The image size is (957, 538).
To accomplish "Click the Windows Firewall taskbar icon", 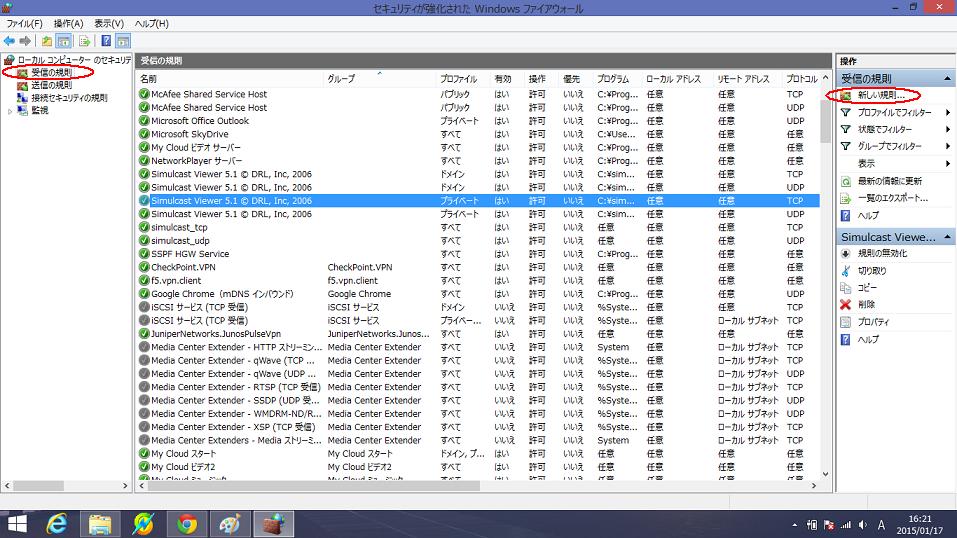I will coord(273,524).
